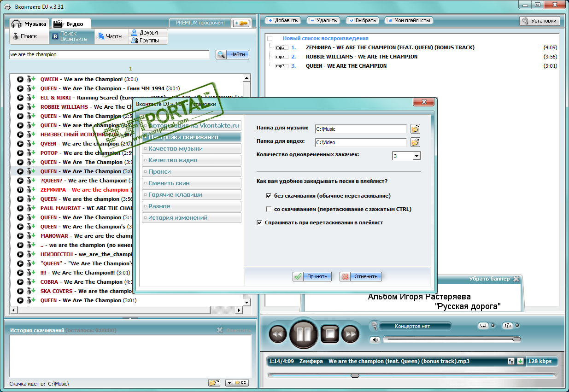Download the "QWEEN - We are the Champion!" track

pyautogui.click(x=31, y=79)
